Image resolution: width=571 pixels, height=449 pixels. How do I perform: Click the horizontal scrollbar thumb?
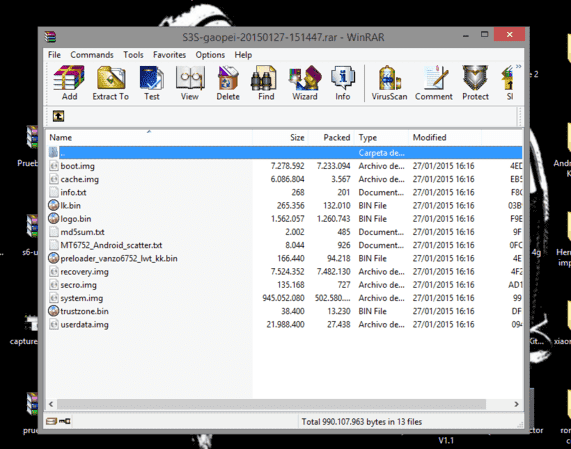pos(271,404)
